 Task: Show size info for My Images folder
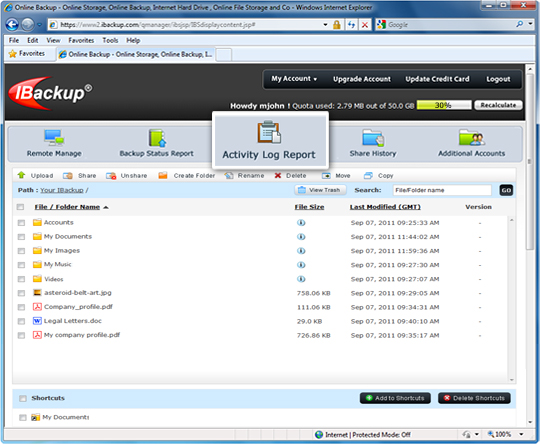click(301, 251)
